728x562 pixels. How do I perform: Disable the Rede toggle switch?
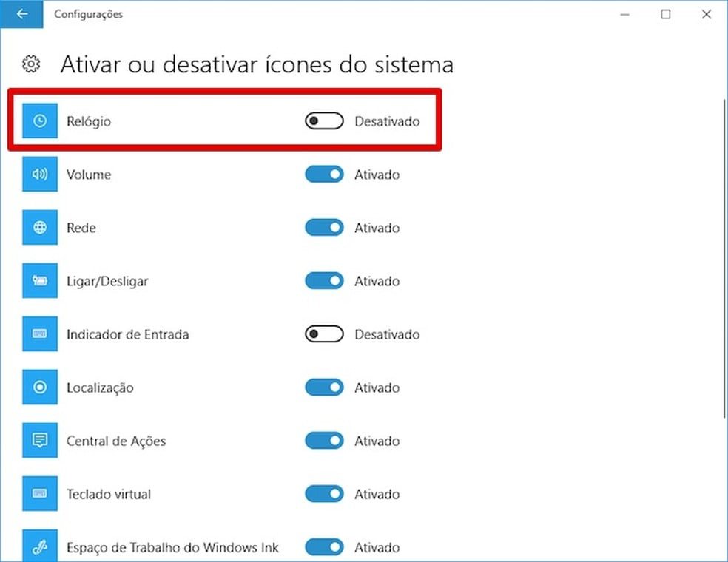click(x=324, y=228)
